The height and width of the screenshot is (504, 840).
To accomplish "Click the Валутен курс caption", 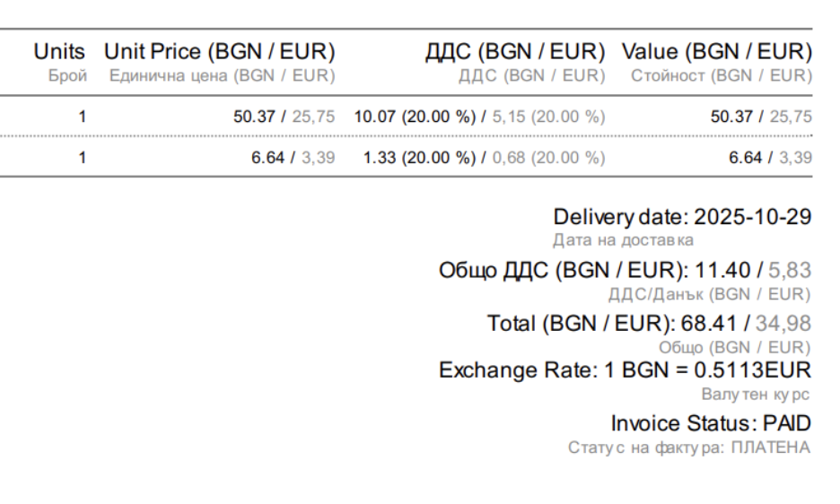I will coord(756,392).
